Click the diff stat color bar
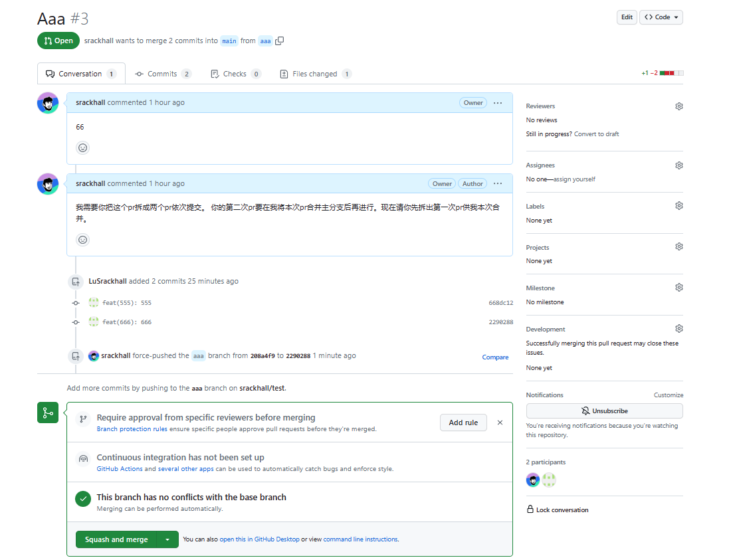The image size is (735, 560). point(671,73)
